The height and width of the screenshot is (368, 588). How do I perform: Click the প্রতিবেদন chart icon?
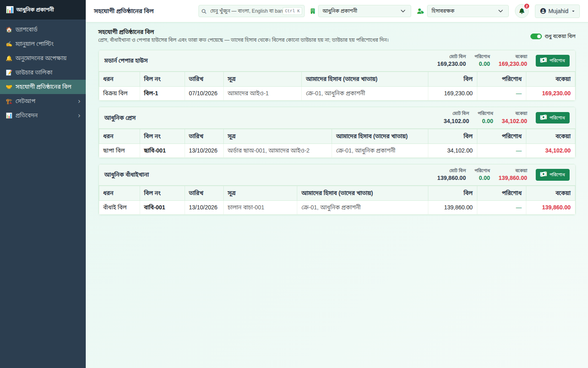(x=9, y=115)
